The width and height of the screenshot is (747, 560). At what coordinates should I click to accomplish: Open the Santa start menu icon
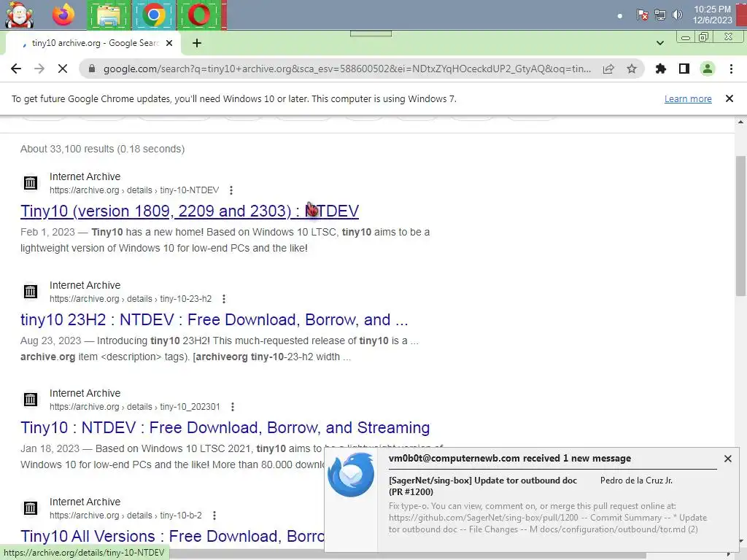[19, 15]
